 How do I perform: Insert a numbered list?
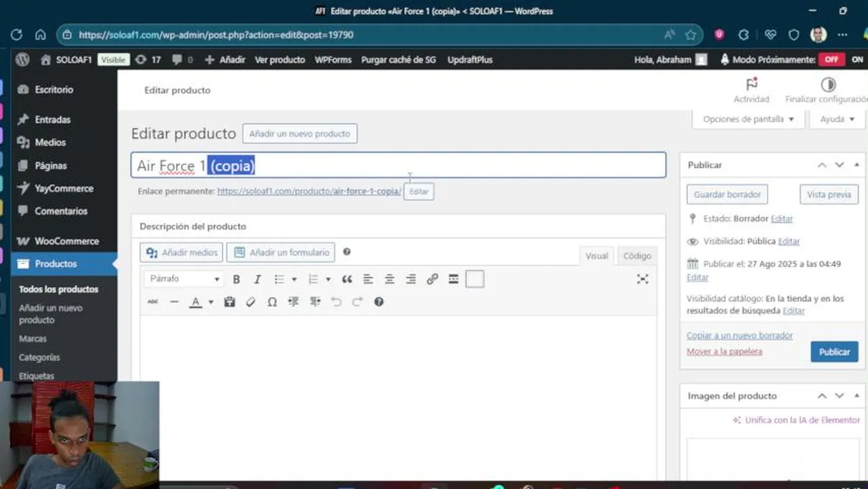pyautogui.click(x=312, y=279)
